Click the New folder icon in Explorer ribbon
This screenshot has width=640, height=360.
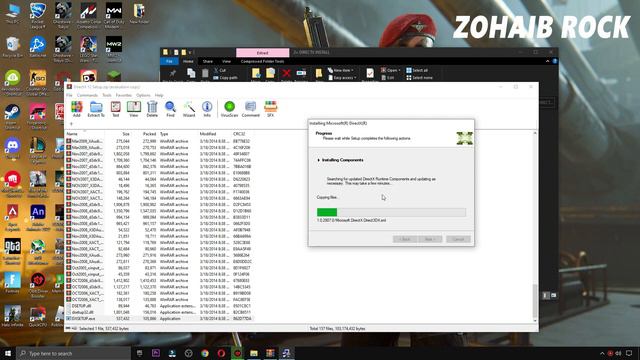tap(319, 74)
